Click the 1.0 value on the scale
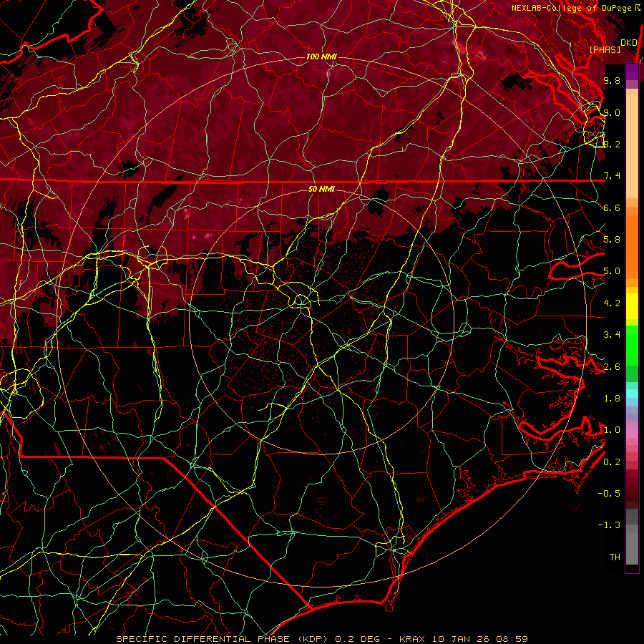Viewport: 644px width, 644px height. click(x=612, y=430)
